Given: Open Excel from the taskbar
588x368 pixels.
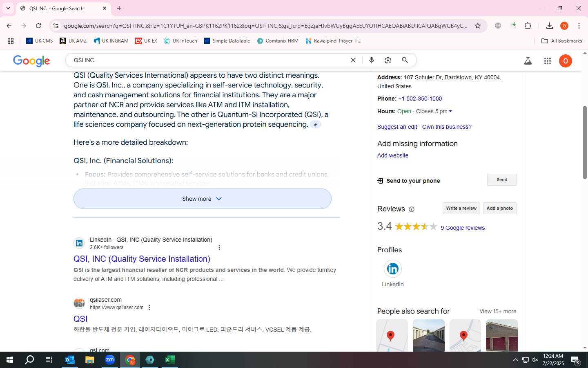Looking at the screenshot, I should pyautogui.click(x=170, y=360).
